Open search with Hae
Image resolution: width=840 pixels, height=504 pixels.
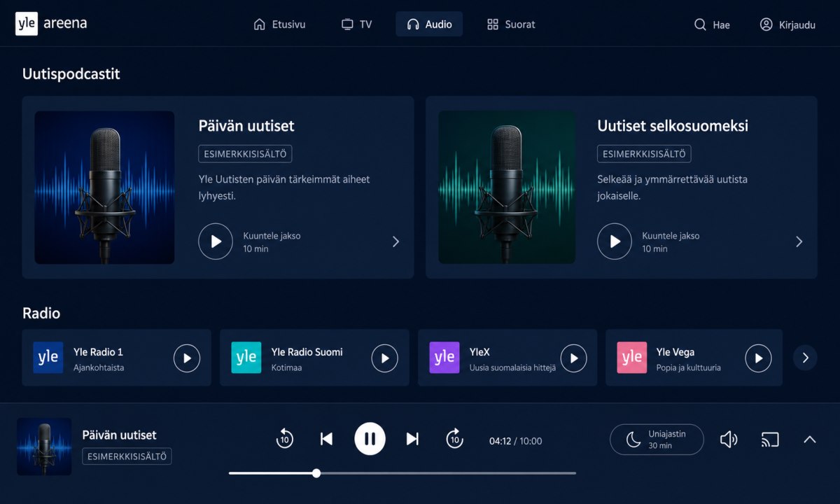pos(712,24)
